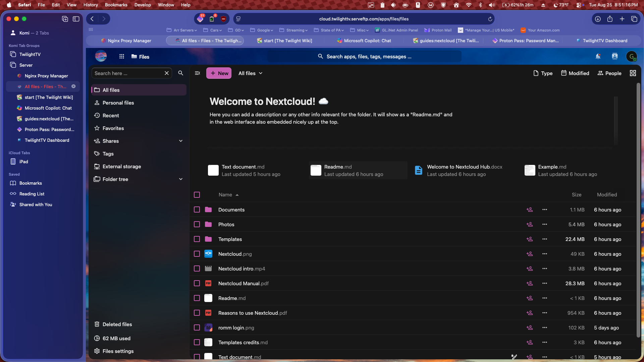
Task: Click the New file button
Action: (x=219, y=73)
